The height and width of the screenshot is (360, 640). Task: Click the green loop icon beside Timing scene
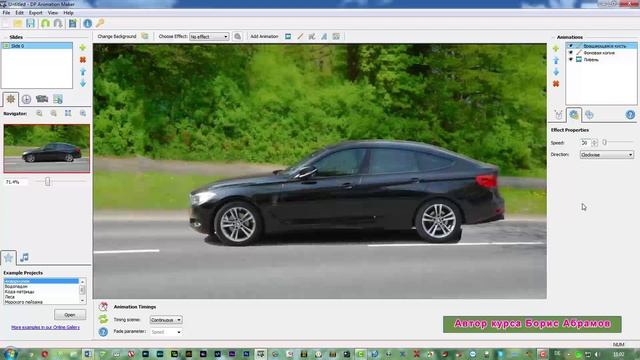click(x=103, y=319)
